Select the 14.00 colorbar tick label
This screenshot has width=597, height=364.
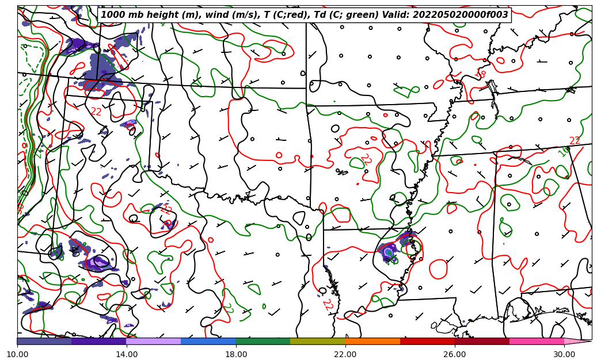tap(127, 354)
